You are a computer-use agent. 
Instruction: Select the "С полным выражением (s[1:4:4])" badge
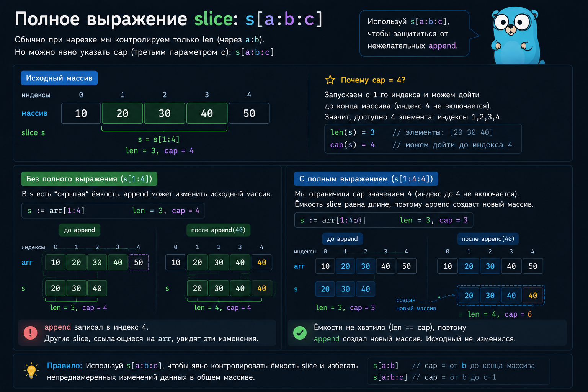tap(366, 179)
